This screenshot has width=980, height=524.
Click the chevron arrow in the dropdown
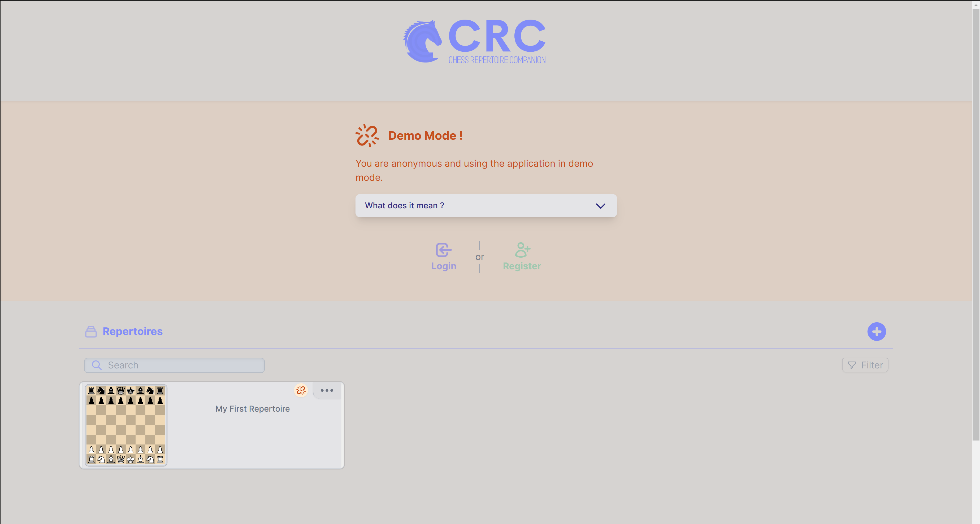coord(600,206)
